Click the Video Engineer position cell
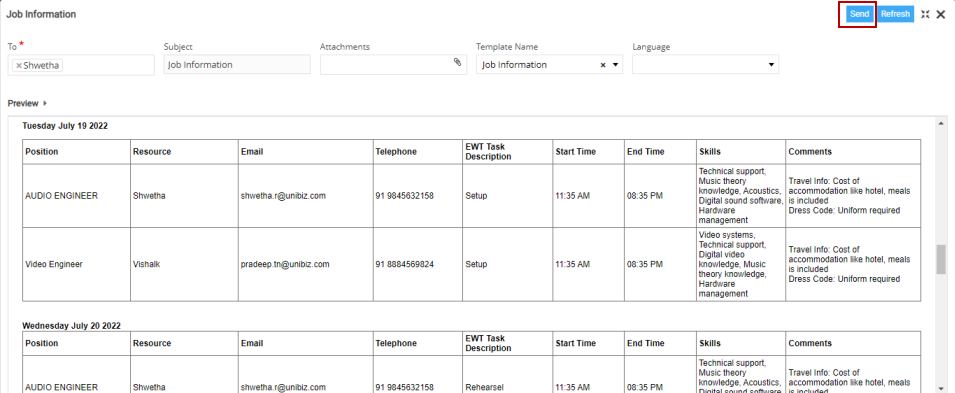 (x=54, y=264)
